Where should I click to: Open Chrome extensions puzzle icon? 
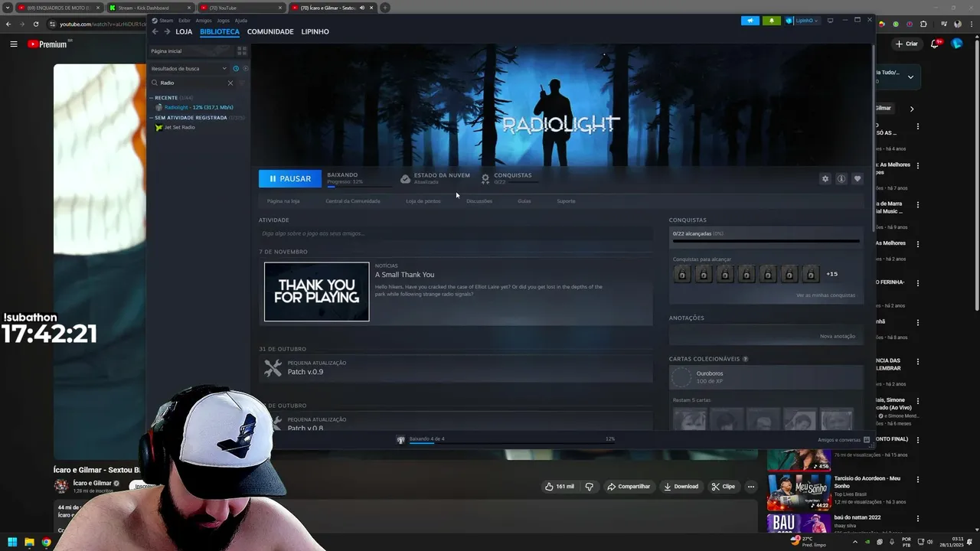pos(923,24)
